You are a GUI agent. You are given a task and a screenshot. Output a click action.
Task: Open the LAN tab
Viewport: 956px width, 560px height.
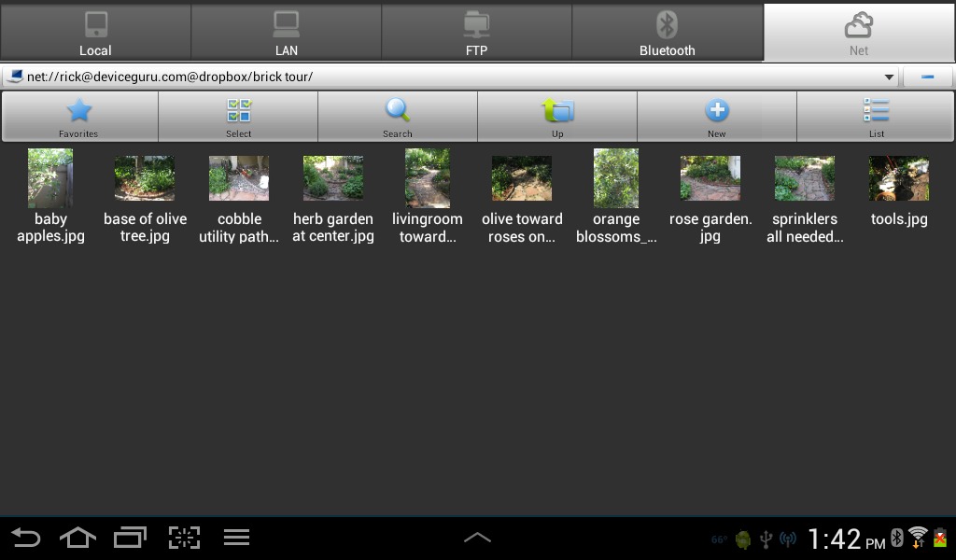(x=286, y=33)
